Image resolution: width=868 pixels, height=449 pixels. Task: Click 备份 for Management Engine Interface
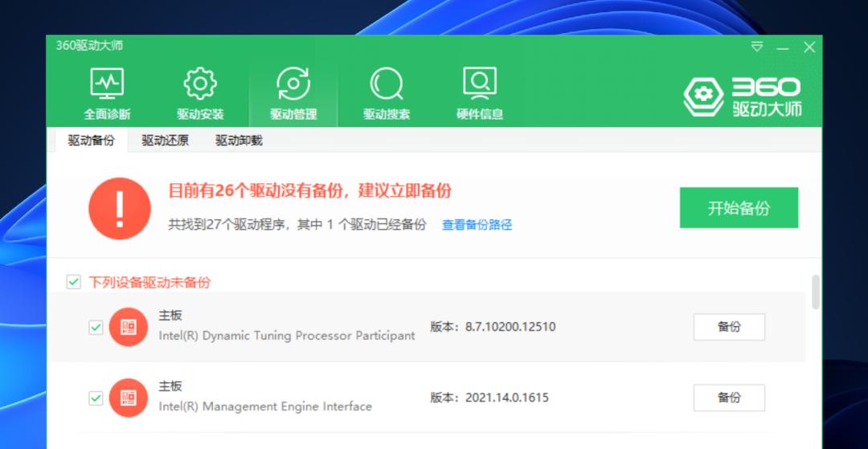coord(729,398)
